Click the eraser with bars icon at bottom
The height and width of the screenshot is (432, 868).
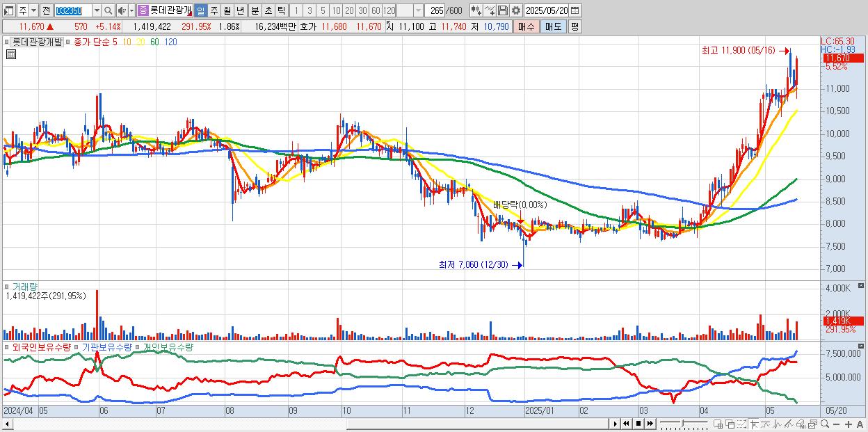[x=801, y=424]
